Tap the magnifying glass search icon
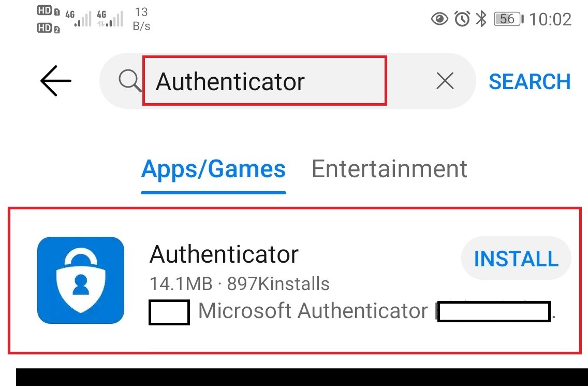The height and width of the screenshot is (386, 588). click(130, 81)
